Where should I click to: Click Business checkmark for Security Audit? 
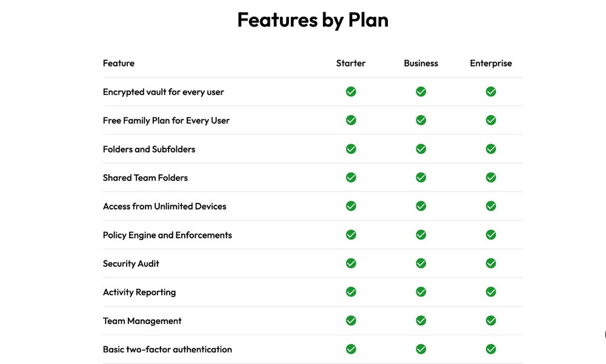pyautogui.click(x=421, y=263)
